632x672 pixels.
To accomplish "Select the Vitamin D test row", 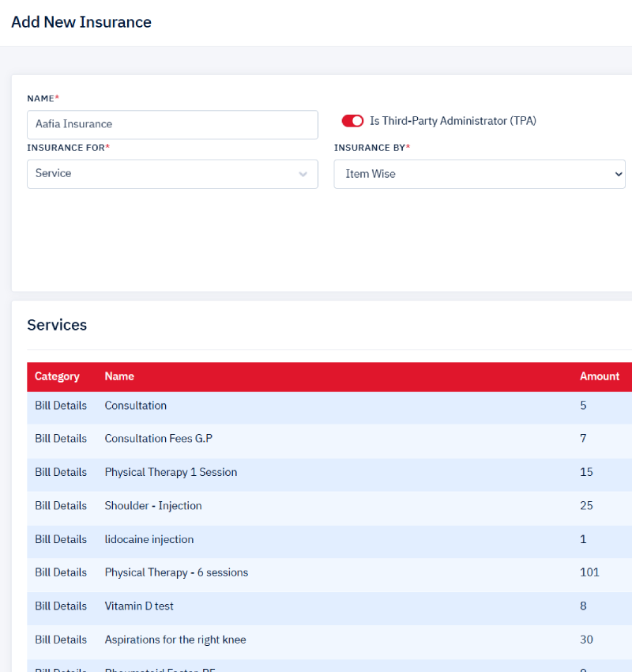I will (x=139, y=606).
